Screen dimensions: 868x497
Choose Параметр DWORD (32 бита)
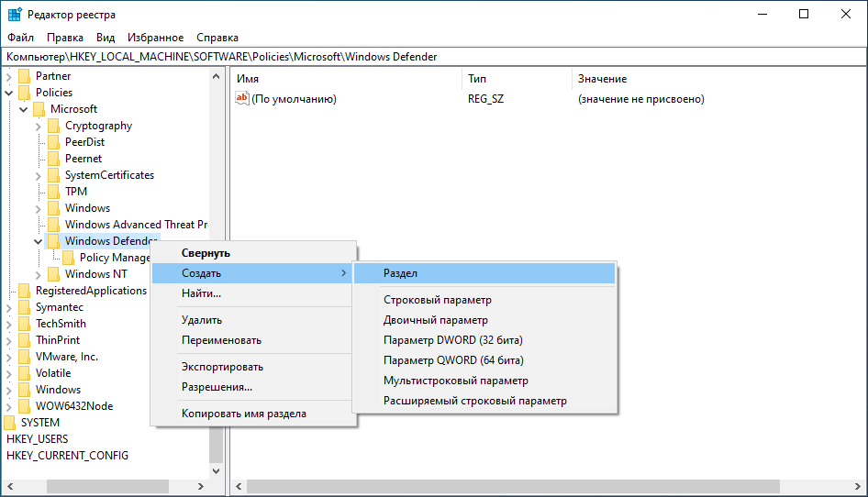tap(484, 340)
